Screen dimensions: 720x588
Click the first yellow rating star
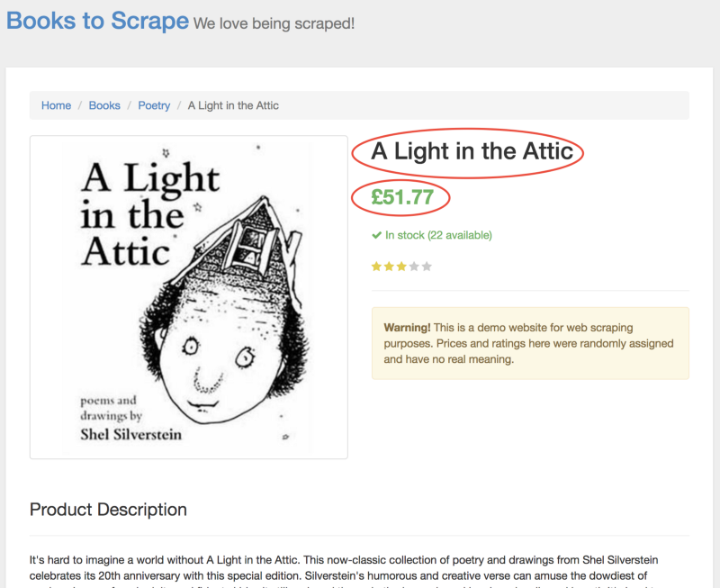point(376,267)
